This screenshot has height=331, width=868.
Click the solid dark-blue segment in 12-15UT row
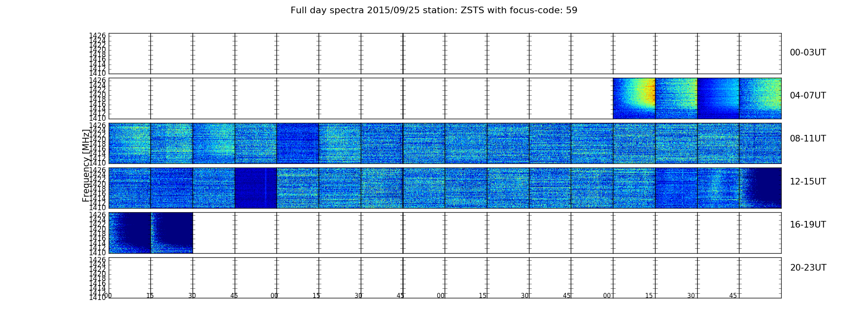coord(256,188)
